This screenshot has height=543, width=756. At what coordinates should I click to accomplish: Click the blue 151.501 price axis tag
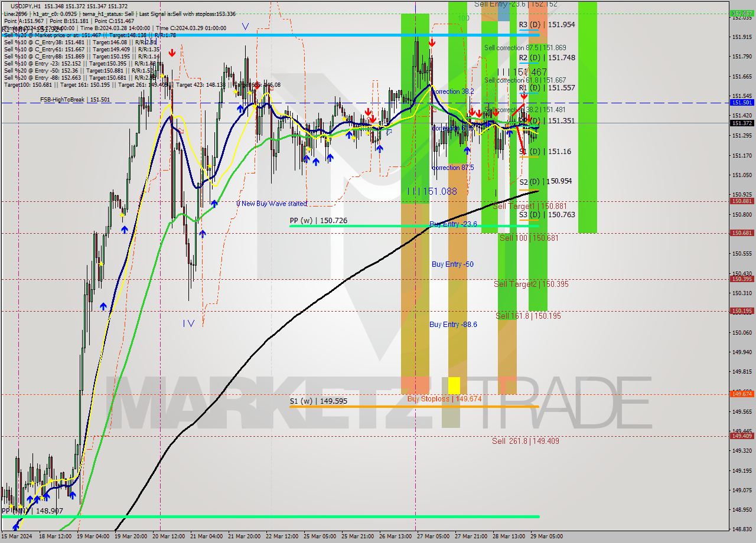coord(742,103)
